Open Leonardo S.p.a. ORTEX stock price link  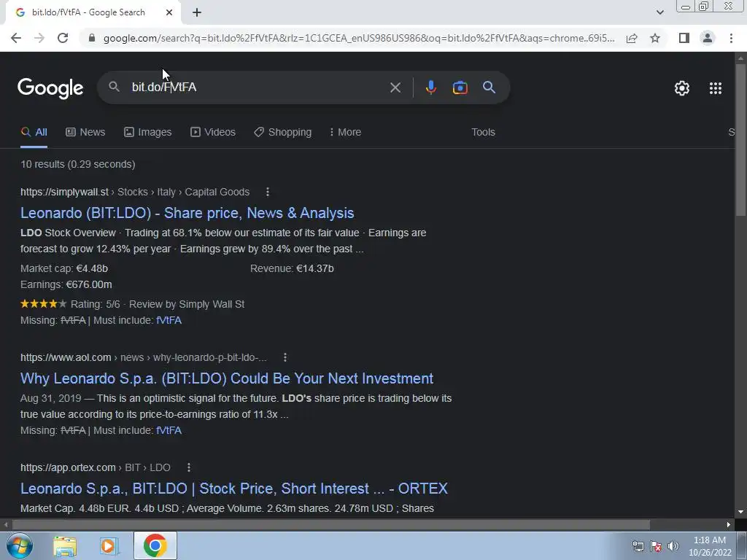click(x=234, y=489)
